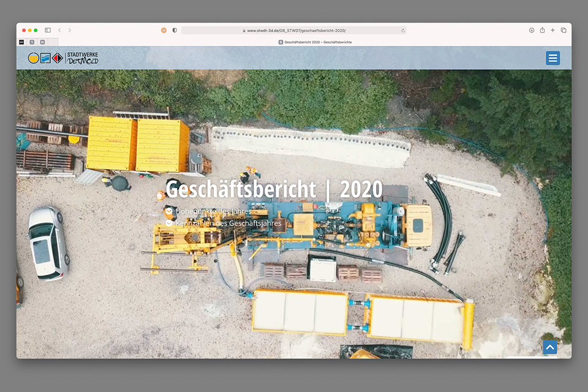Click the scroll-to-top arrow button
The width and height of the screenshot is (588, 392).
[x=549, y=347]
